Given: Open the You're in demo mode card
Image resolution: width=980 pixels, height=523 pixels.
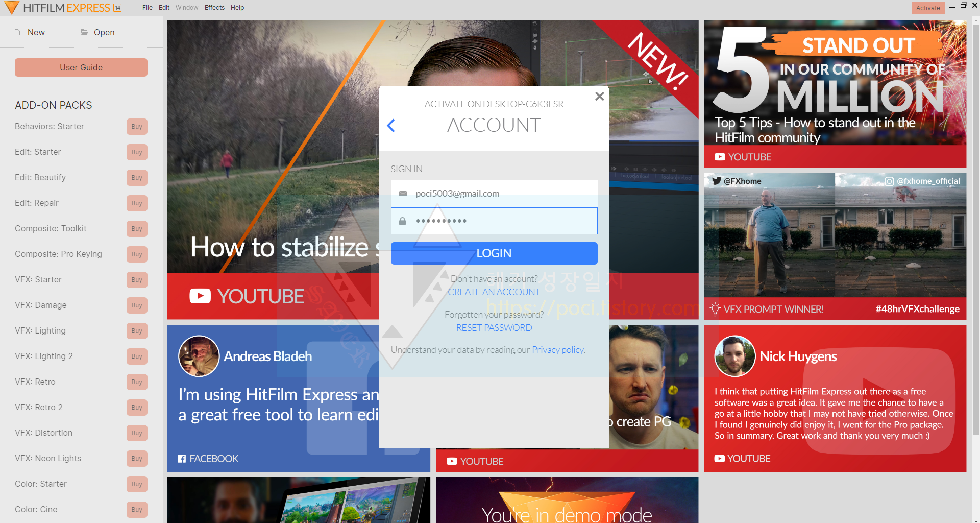Looking at the screenshot, I should [x=567, y=500].
